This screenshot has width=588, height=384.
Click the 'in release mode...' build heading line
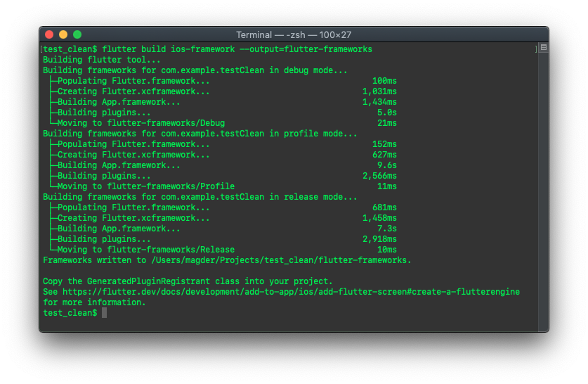point(200,197)
